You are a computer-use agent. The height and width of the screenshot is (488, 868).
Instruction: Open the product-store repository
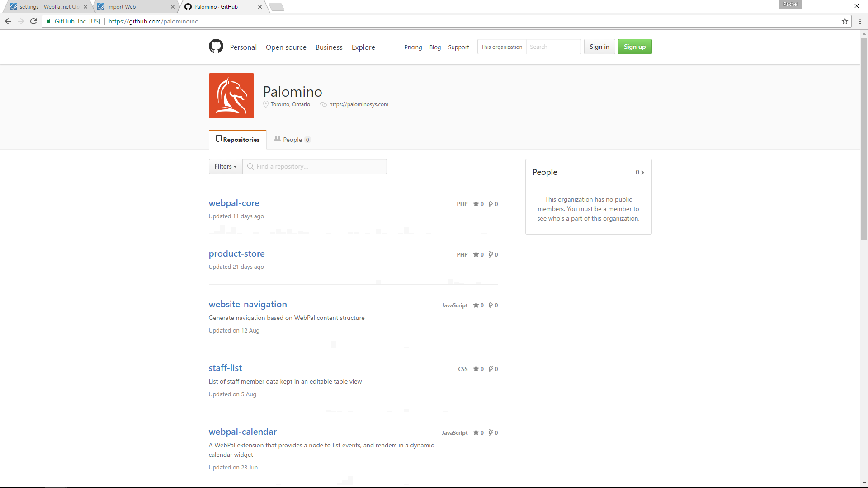tap(236, 253)
